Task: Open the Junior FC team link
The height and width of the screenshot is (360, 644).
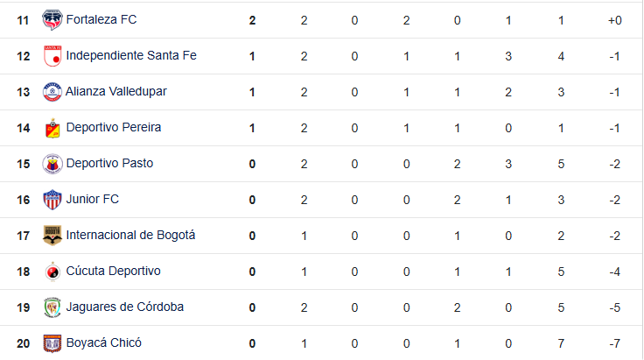Action: pyautogui.click(x=93, y=200)
